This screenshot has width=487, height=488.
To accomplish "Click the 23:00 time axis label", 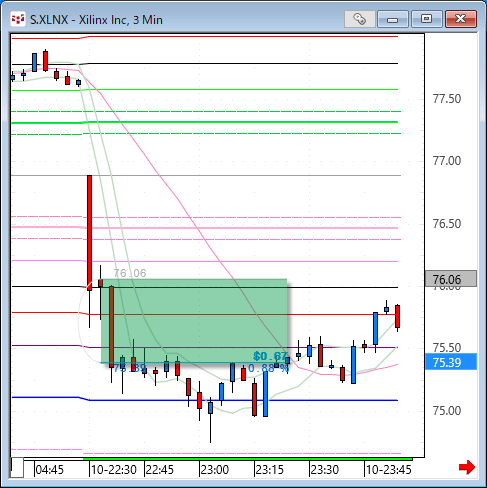I will (x=215, y=470).
